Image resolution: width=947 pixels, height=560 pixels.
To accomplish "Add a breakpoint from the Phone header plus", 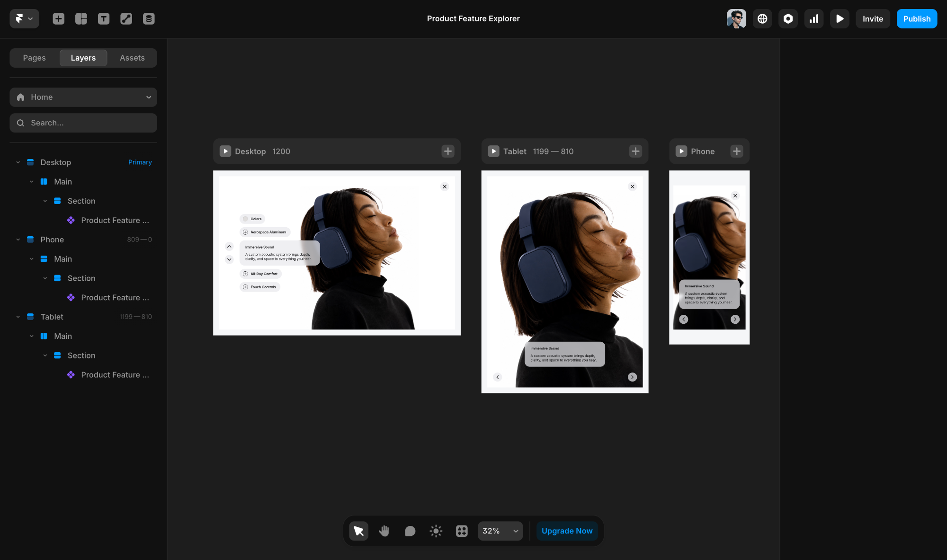I will pyautogui.click(x=736, y=151).
